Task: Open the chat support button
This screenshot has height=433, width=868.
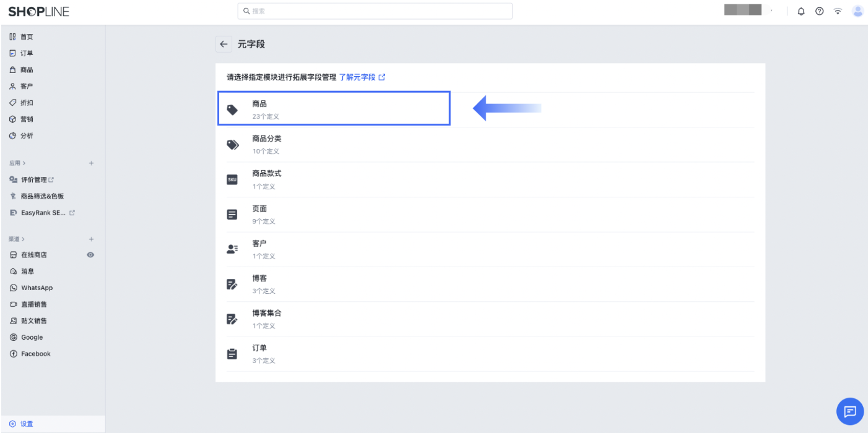Action: pos(850,411)
